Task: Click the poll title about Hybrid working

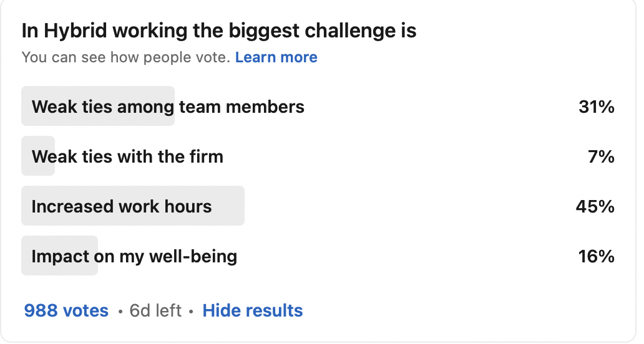Action: pos(219,31)
